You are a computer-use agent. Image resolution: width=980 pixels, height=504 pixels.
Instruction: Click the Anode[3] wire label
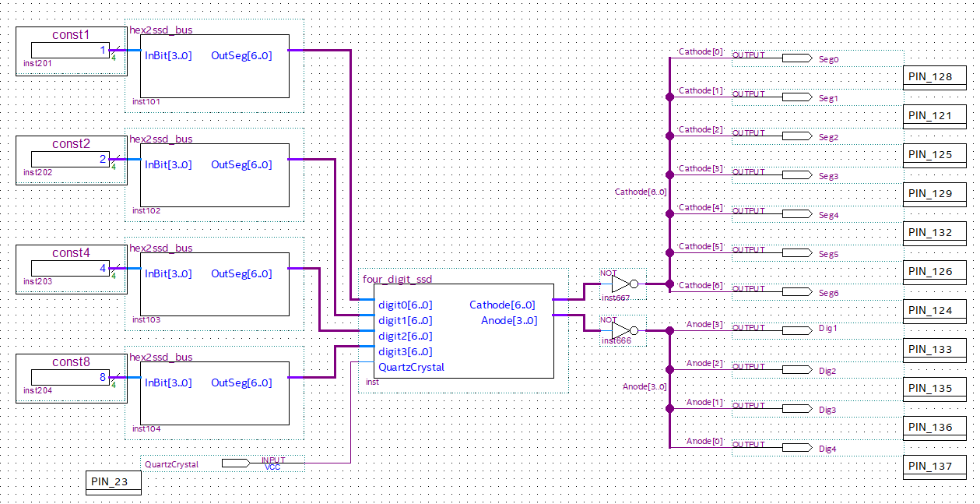tap(704, 324)
